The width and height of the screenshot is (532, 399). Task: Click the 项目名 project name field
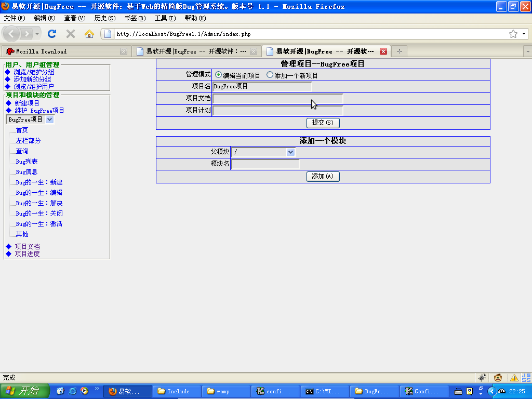coord(262,87)
